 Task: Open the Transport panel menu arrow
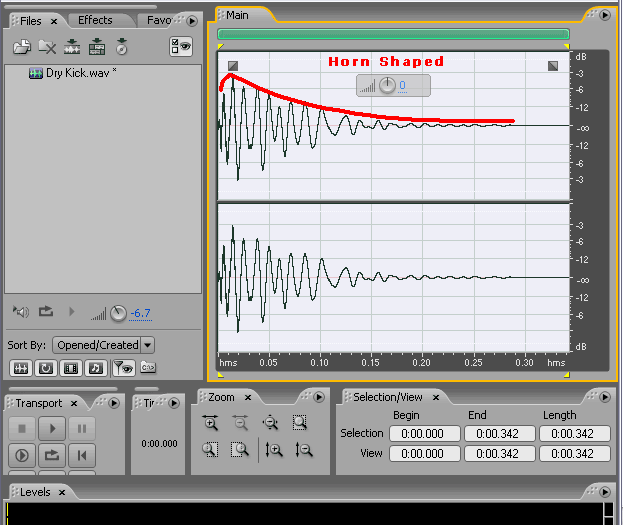(114, 403)
